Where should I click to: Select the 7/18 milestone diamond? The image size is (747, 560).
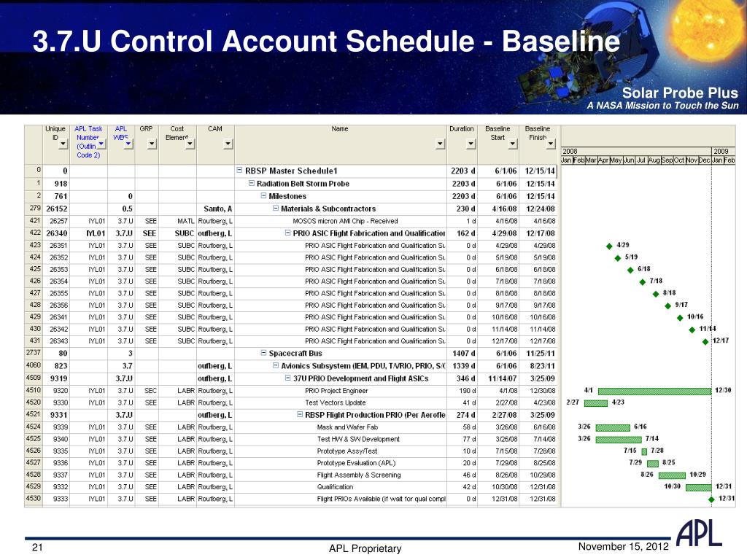pos(643,282)
